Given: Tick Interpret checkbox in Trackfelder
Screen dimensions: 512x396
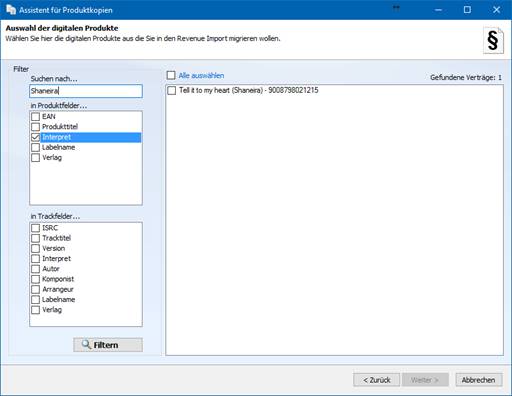Looking at the screenshot, I should (x=35, y=259).
